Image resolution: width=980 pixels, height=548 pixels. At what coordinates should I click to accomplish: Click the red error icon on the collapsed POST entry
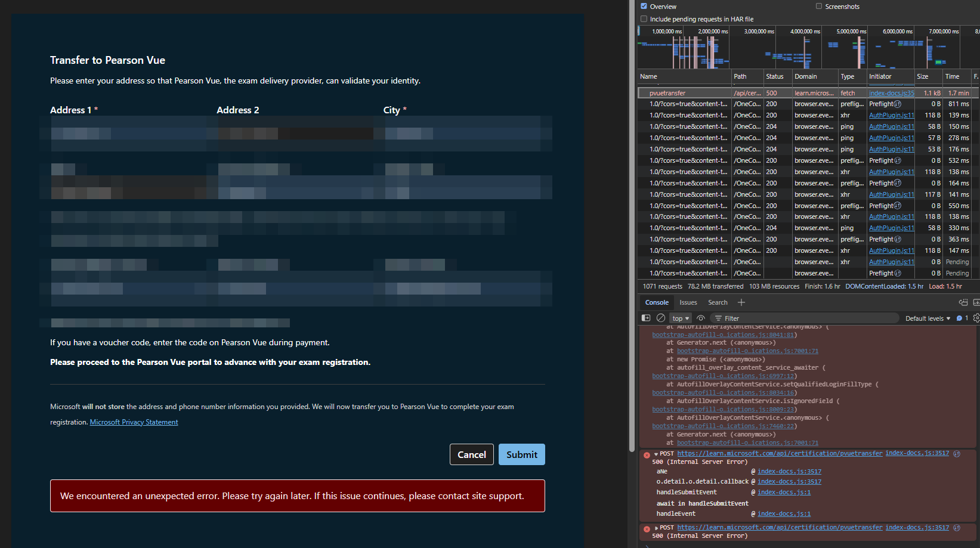click(x=647, y=529)
